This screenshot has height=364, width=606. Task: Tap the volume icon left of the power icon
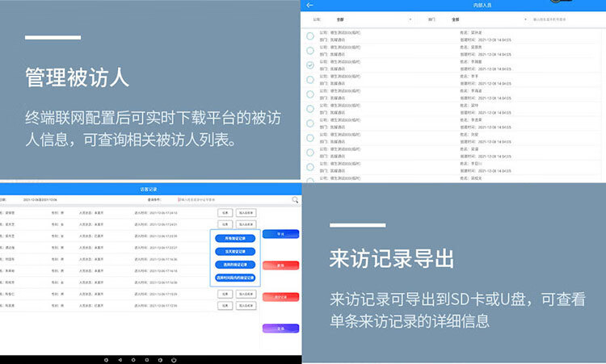pos(160,360)
